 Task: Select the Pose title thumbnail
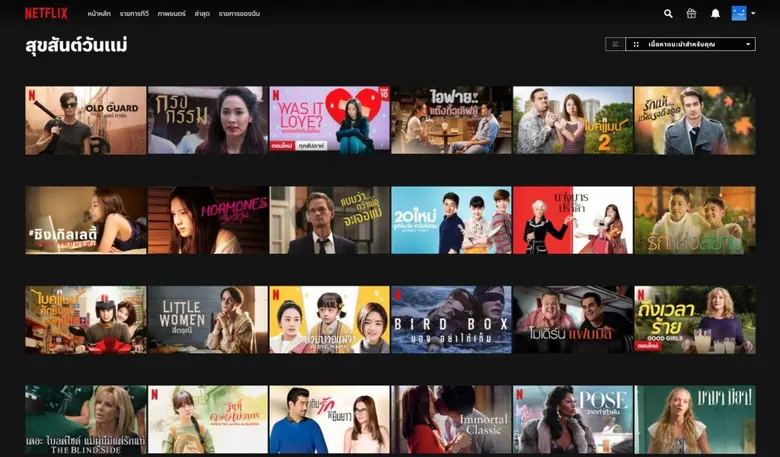coord(573,419)
